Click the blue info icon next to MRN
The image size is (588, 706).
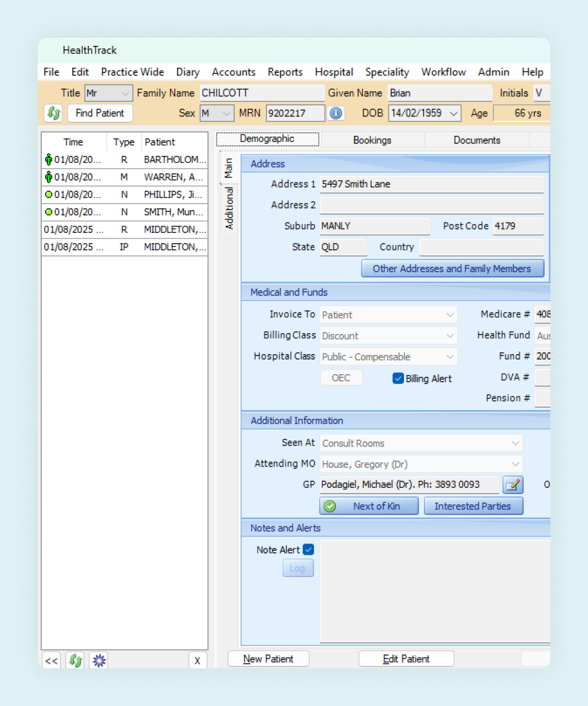point(336,113)
